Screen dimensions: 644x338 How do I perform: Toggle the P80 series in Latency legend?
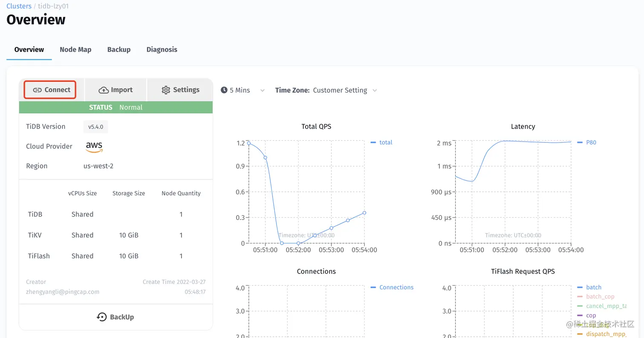[x=587, y=142]
